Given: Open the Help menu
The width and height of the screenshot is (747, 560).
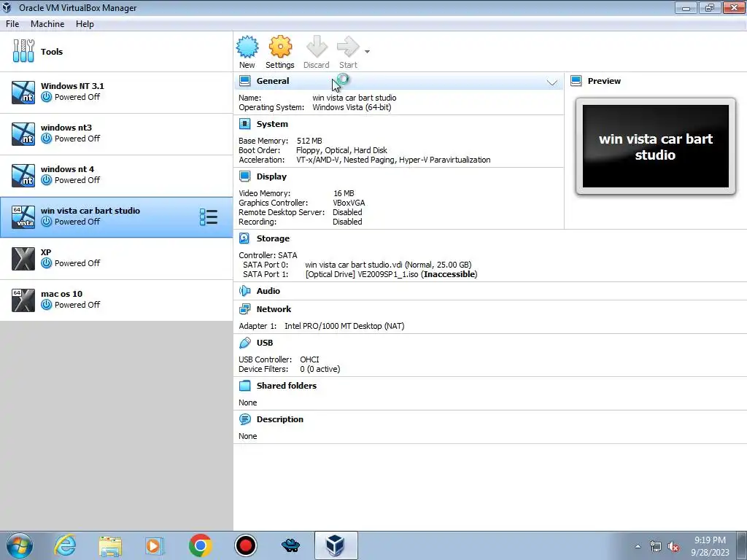Looking at the screenshot, I should [85, 24].
